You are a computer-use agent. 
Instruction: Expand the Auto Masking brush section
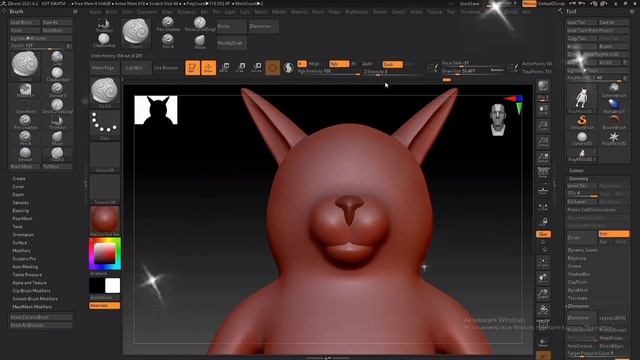(x=25, y=267)
